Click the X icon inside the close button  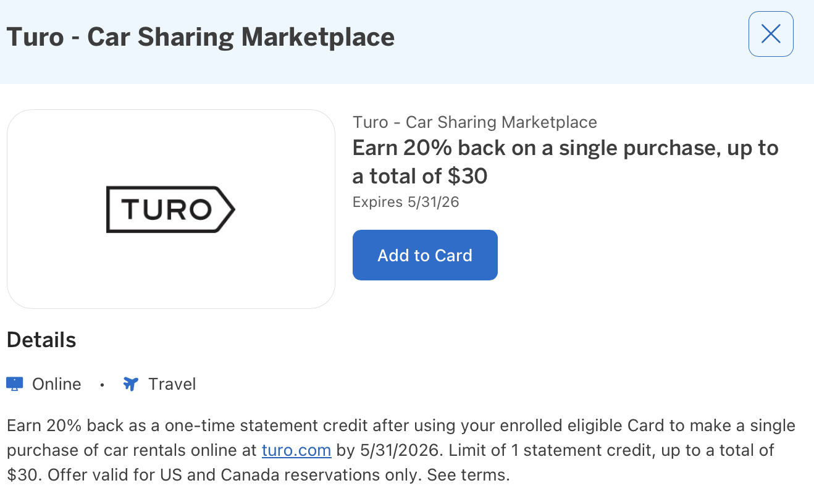pyautogui.click(x=770, y=34)
